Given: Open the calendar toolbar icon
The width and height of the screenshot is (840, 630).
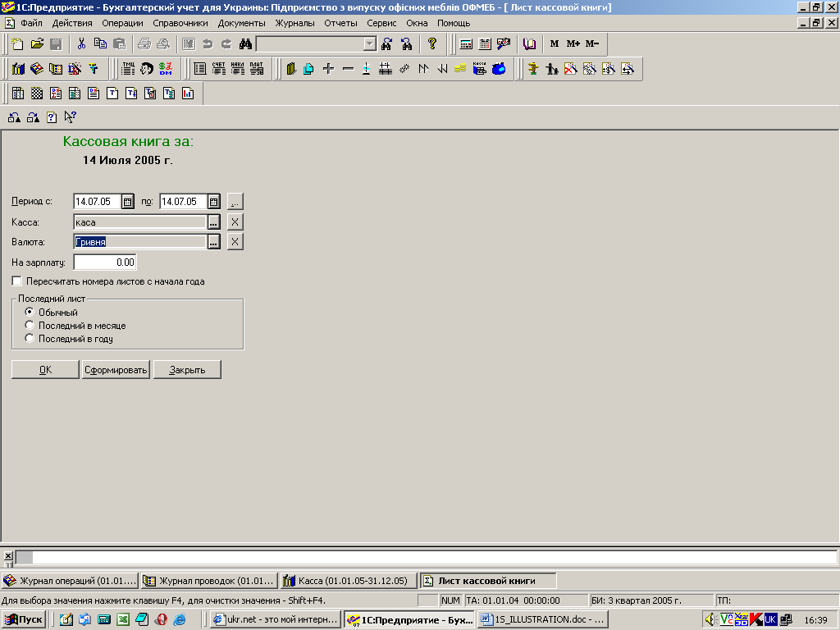Looking at the screenshot, I should pos(485,44).
